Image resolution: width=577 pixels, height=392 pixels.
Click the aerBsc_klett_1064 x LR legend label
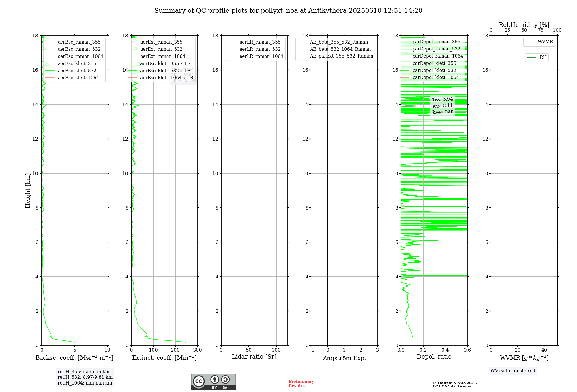tap(167, 78)
